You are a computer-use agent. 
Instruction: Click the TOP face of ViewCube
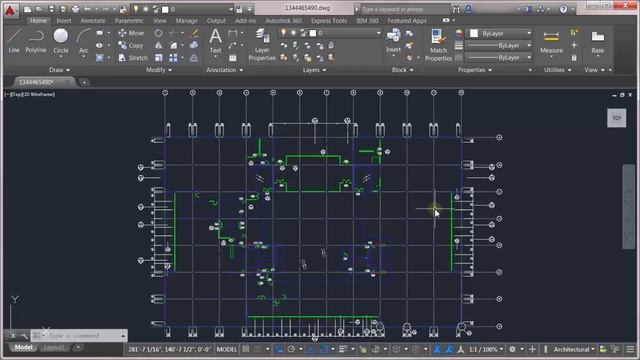(x=616, y=118)
